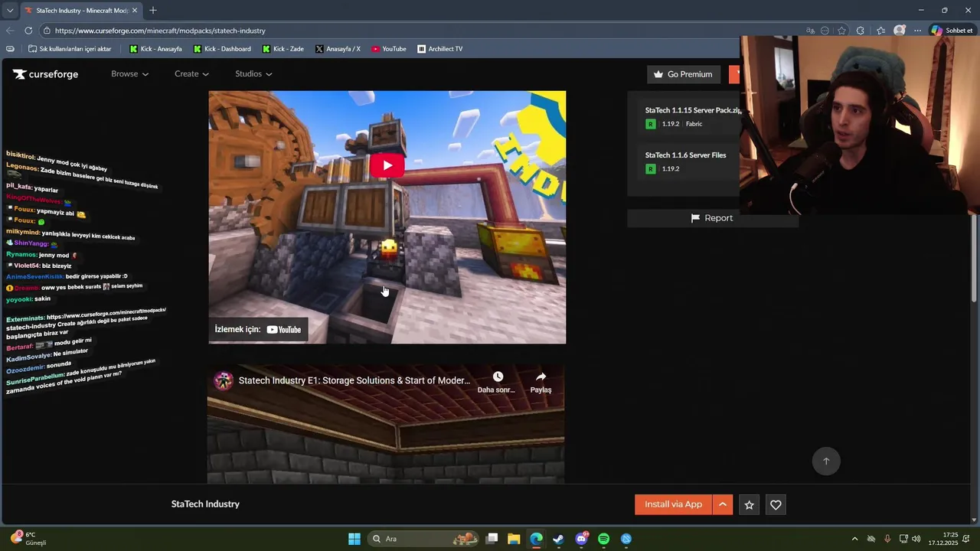
Task: Open a new browser tab
Action: click(153, 11)
